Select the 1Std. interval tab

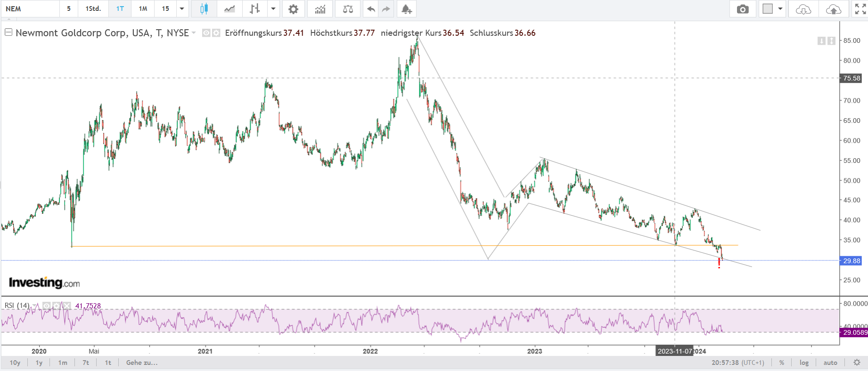(93, 9)
